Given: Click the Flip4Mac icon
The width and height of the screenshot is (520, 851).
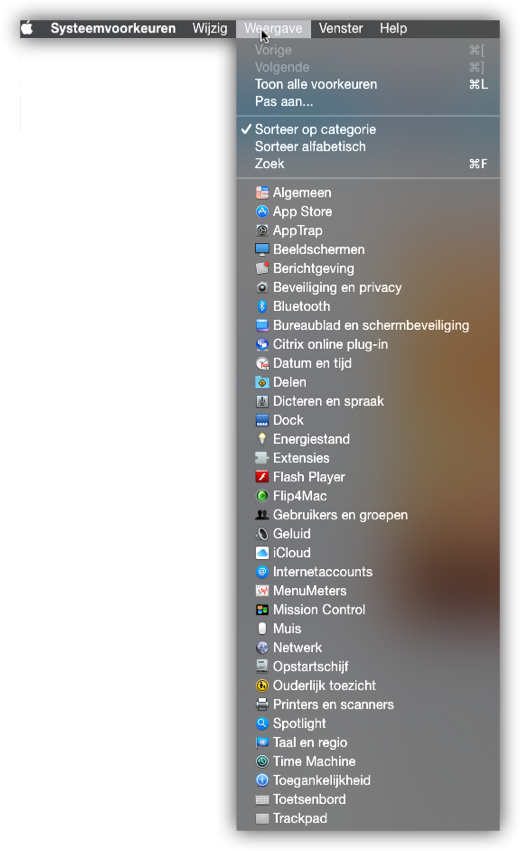Looking at the screenshot, I should coord(262,496).
